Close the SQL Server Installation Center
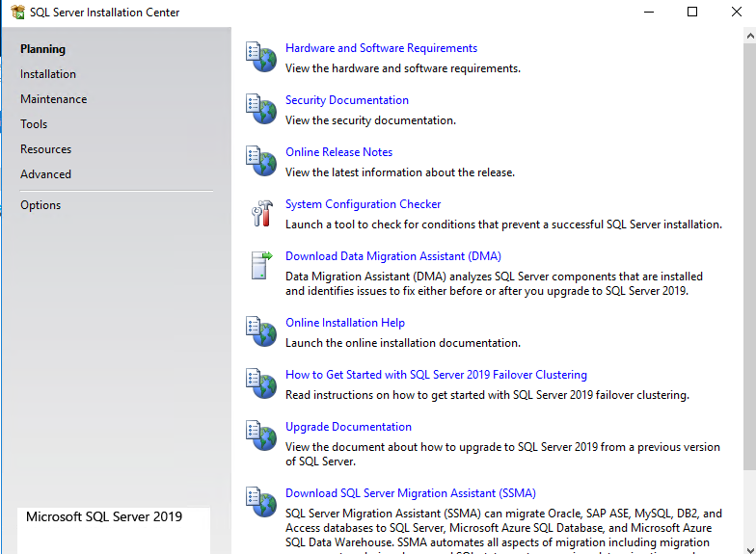 (x=737, y=12)
